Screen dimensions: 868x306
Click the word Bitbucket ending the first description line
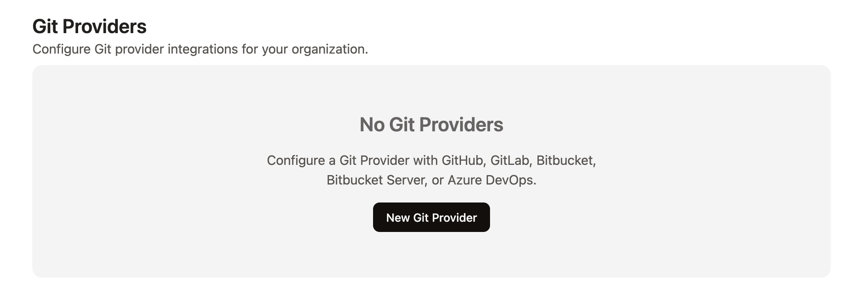coord(564,160)
